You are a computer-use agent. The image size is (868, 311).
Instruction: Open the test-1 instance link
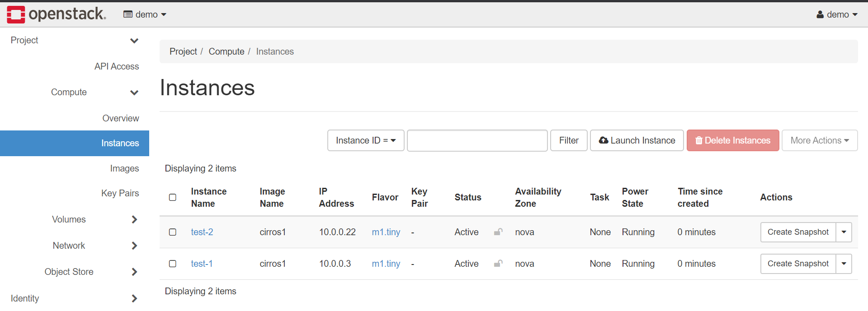point(202,264)
